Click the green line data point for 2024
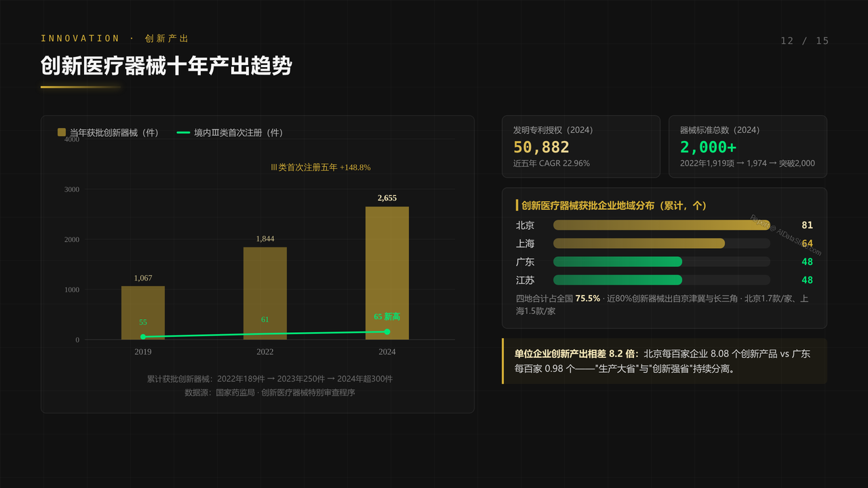The height and width of the screenshot is (488, 868). coord(387,331)
